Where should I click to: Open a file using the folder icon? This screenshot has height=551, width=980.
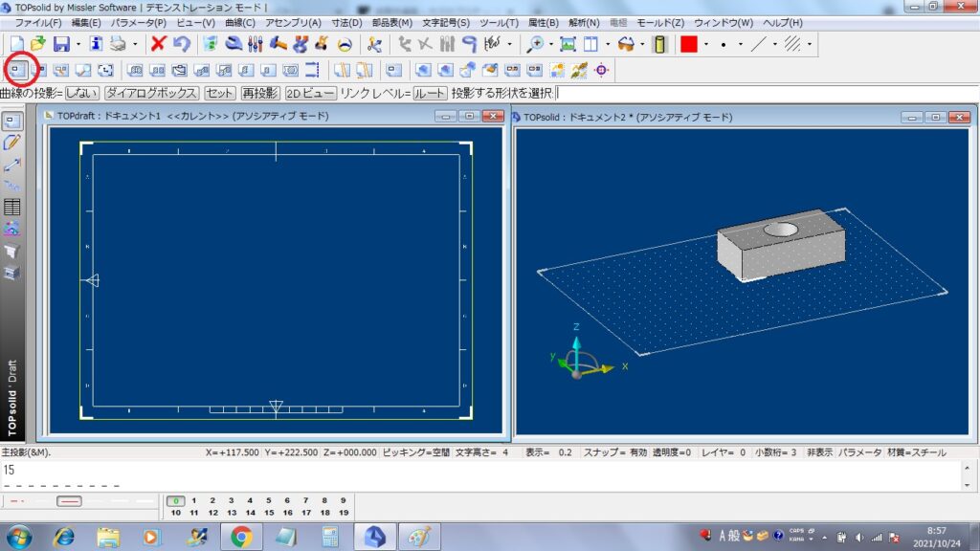[x=38, y=44]
